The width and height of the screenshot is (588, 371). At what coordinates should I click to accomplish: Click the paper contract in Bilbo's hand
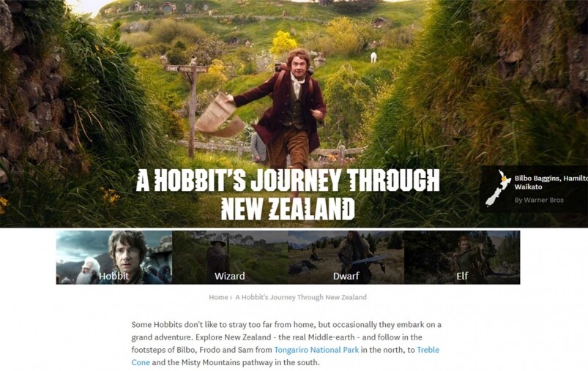220,117
